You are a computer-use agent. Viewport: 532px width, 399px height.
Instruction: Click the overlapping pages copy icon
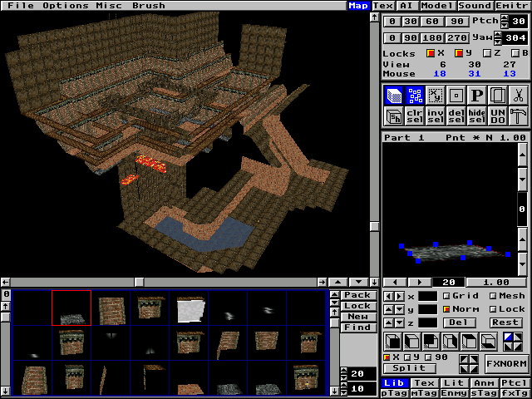pos(497,96)
